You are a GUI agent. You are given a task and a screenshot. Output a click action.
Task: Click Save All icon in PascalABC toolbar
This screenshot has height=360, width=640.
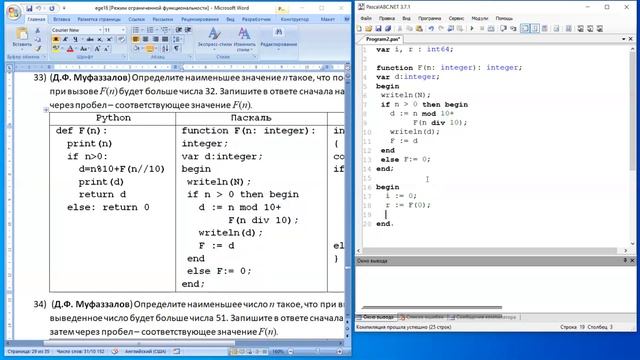[388, 29]
